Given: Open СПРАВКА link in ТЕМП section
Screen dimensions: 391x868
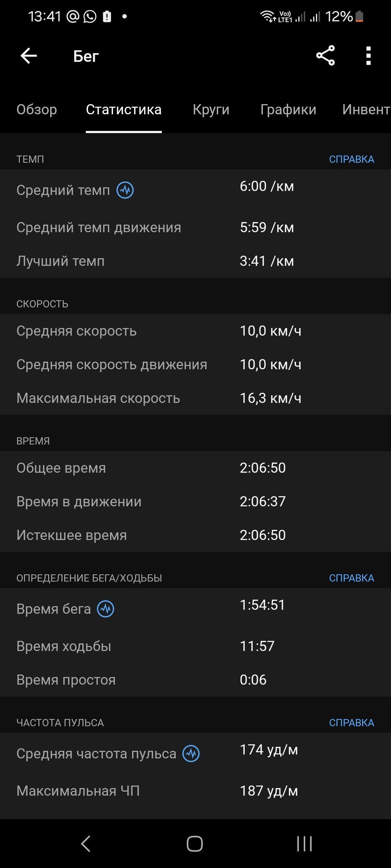Looking at the screenshot, I should coord(352,159).
